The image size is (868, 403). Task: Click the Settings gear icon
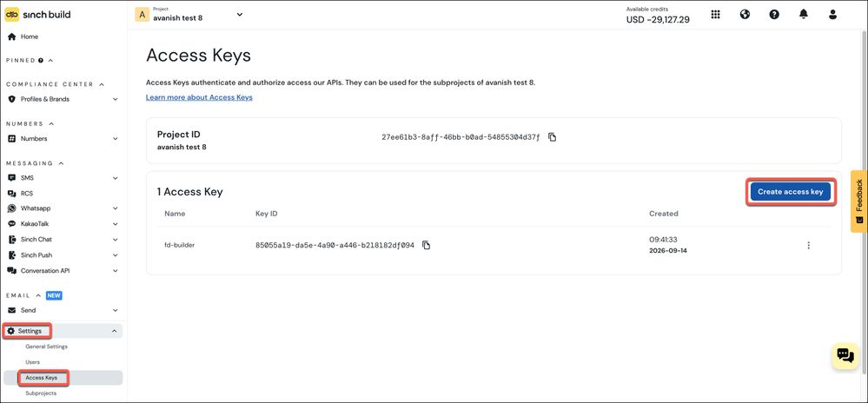[x=11, y=331]
